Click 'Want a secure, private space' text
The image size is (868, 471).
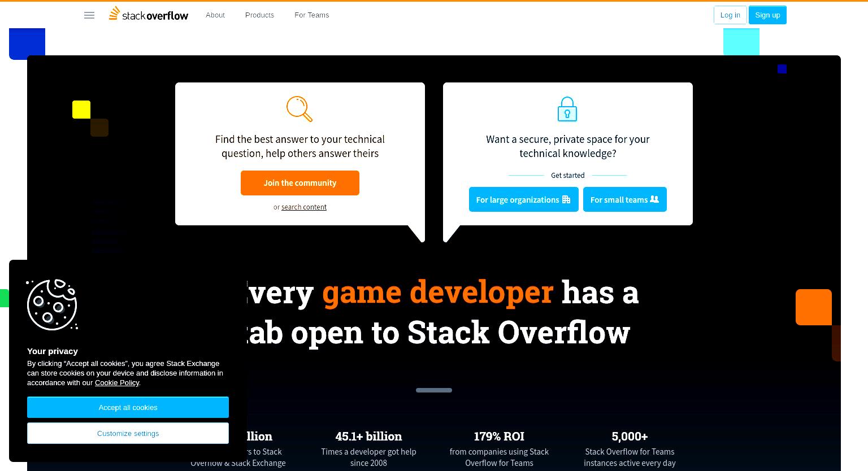point(568,146)
